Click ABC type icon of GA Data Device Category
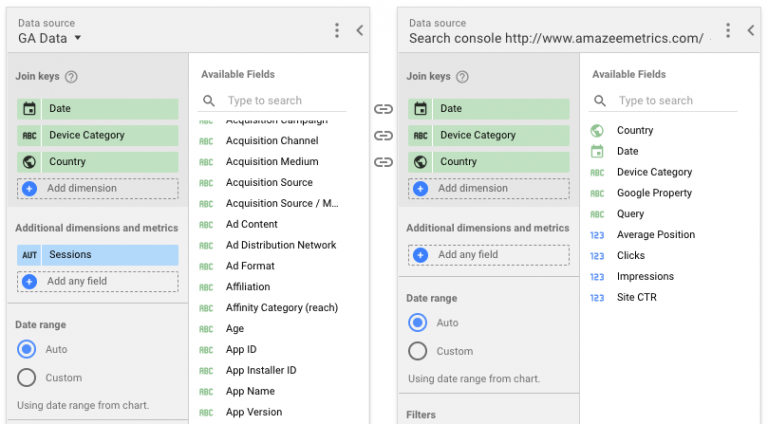This screenshot has height=424, width=768. point(29,135)
